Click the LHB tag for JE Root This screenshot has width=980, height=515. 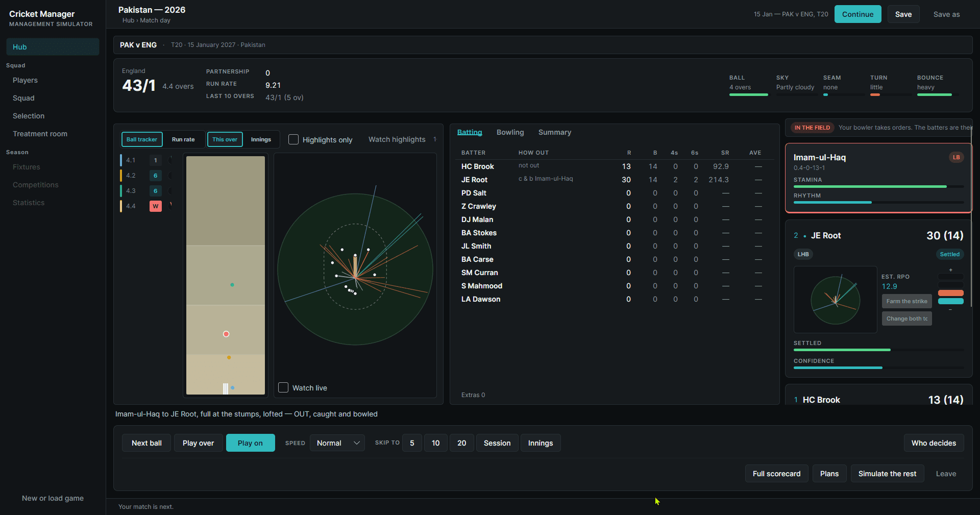coord(803,254)
